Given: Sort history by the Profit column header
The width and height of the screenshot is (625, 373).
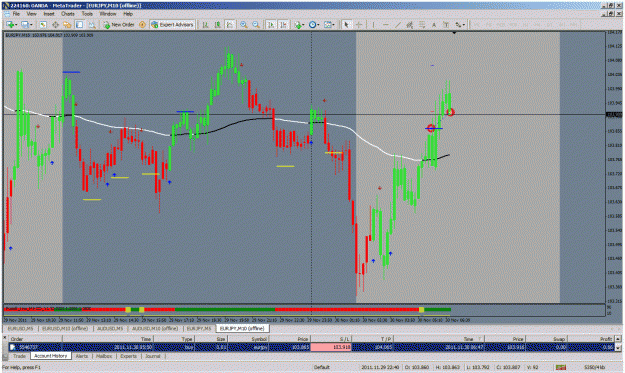Looking at the screenshot, I should coord(591,339).
